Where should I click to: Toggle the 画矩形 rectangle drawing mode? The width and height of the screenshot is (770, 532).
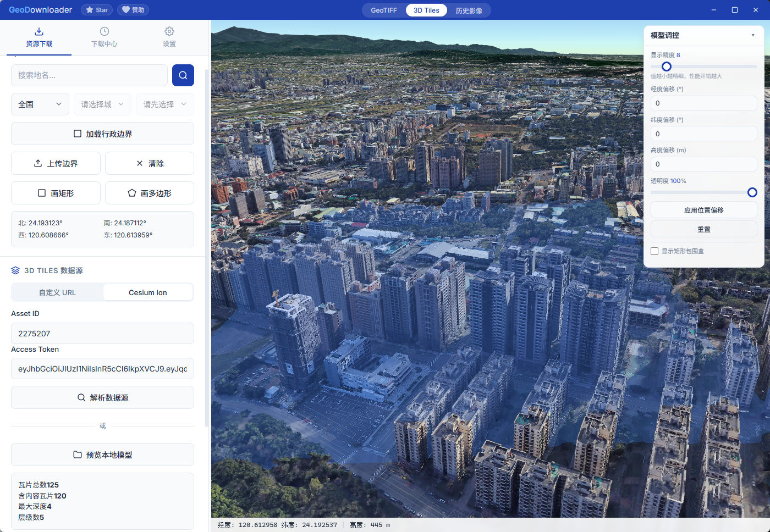[55, 193]
